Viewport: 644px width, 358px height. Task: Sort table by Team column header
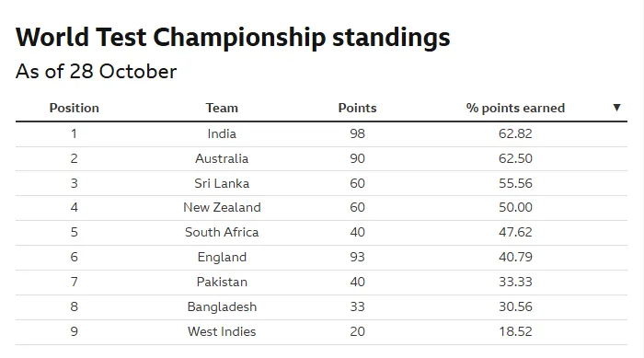(x=222, y=108)
